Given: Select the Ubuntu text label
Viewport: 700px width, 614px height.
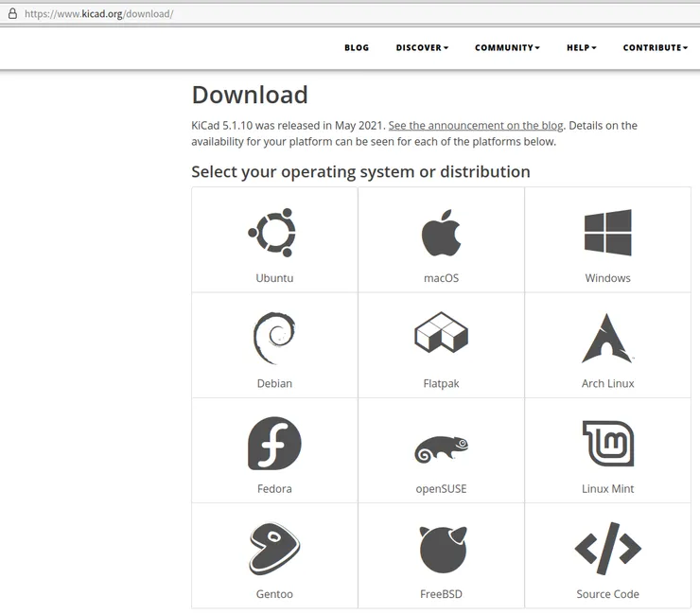Looking at the screenshot, I should (x=274, y=278).
